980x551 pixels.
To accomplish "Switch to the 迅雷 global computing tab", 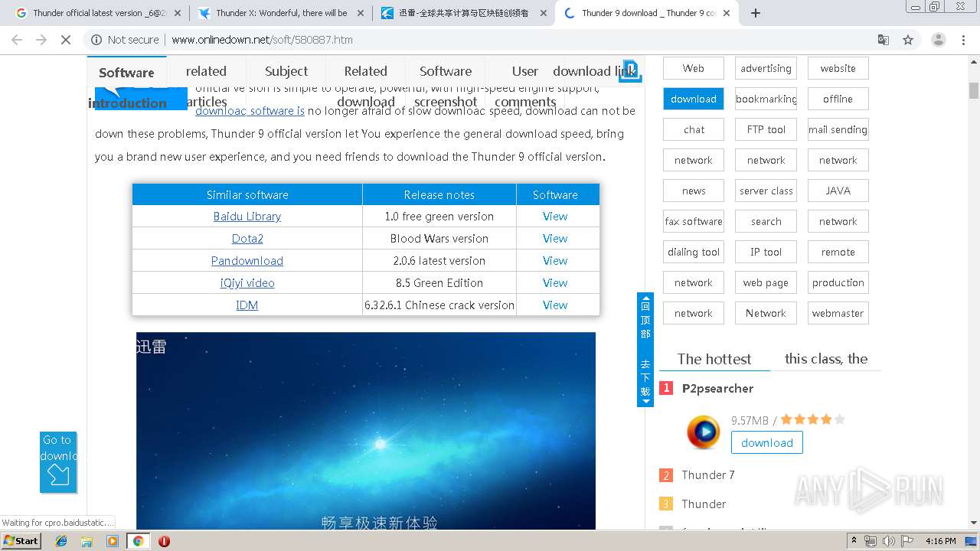I will click(464, 13).
